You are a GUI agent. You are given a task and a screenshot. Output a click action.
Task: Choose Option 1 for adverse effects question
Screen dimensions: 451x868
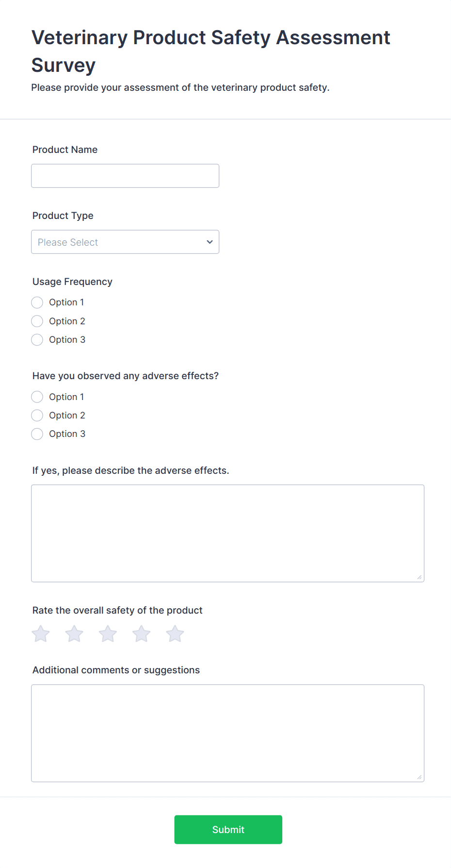[37, 397]
